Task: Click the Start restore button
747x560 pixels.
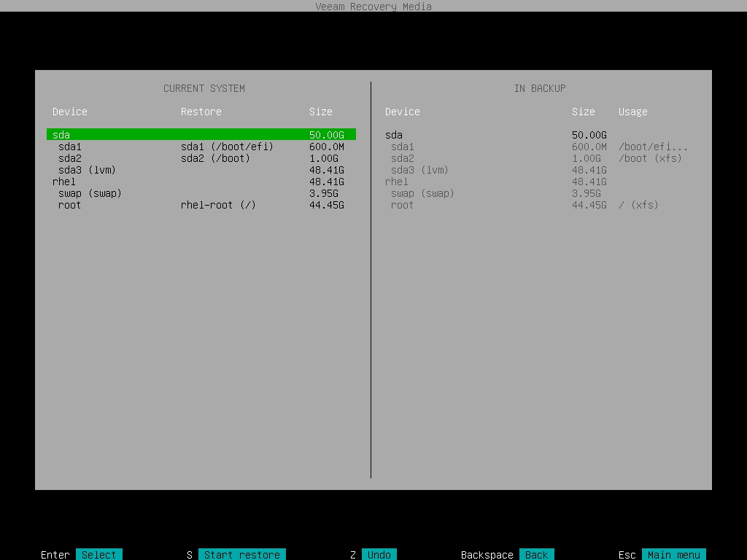Action: [241, 554]
